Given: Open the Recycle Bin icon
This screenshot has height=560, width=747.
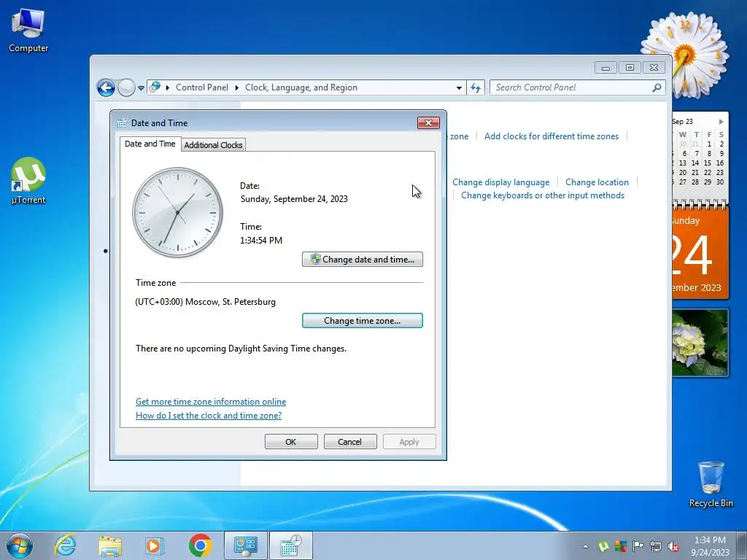Looking at the screenshot, I should 711,484.
